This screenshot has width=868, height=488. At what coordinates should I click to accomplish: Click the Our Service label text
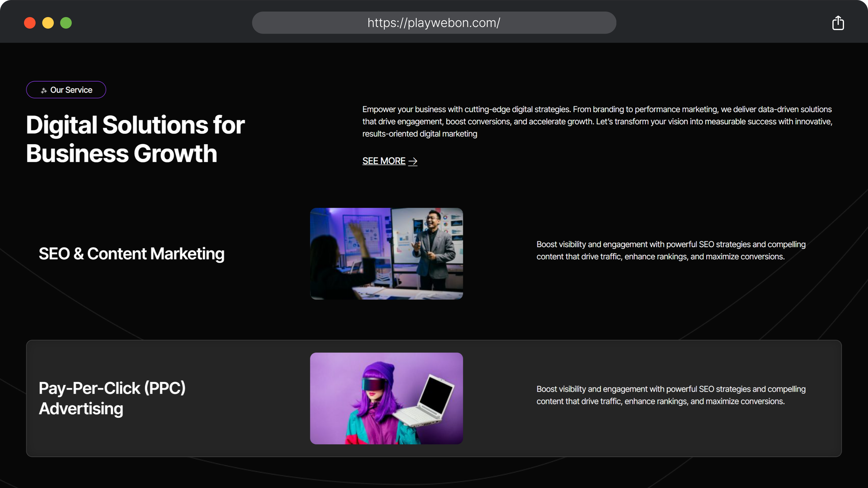click(71, 90)
